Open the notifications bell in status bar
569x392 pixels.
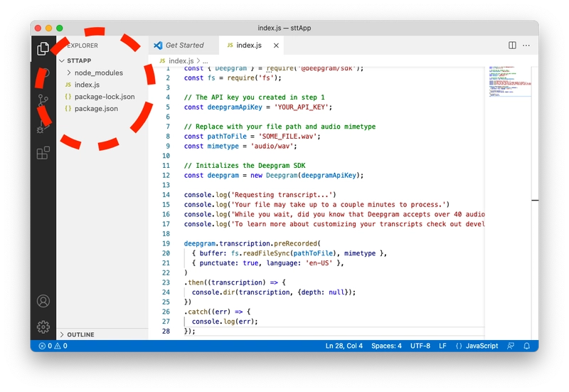[526, 346]
